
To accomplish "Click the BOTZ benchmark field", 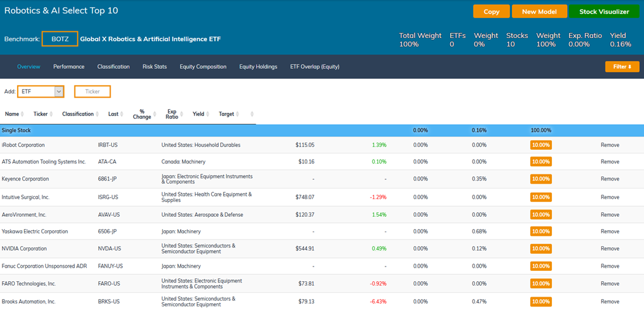I will click(60, 39).
